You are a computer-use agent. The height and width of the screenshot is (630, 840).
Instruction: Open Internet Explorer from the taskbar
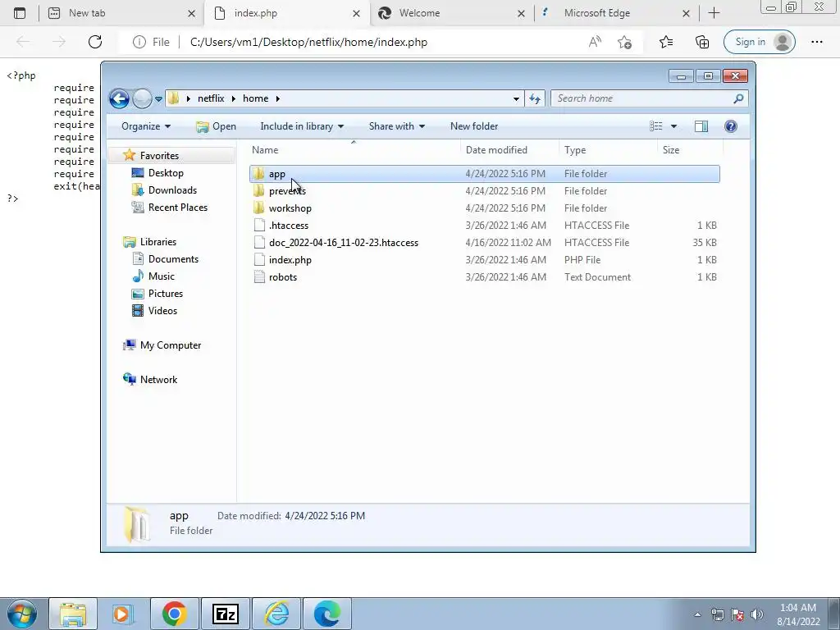pyautogui.click(x=277, y=614)
